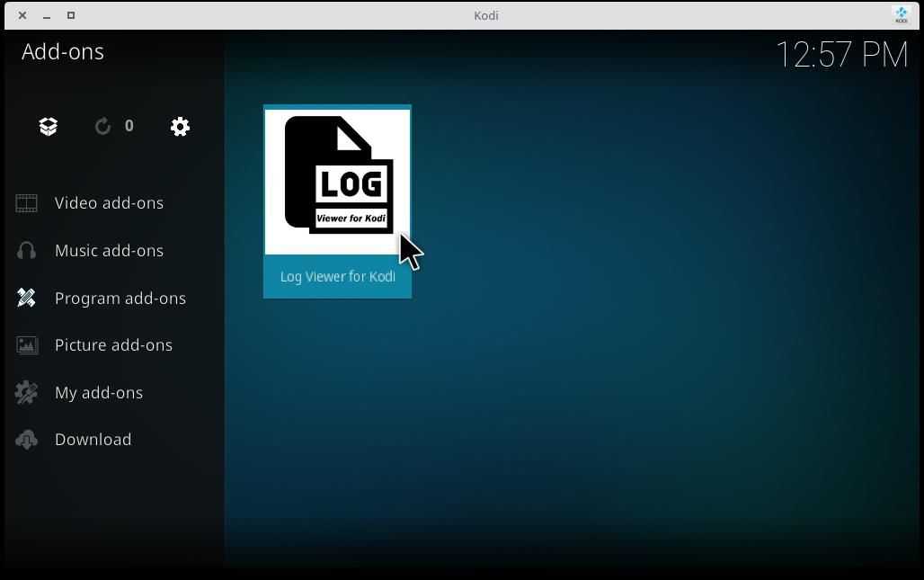Click the update add-ons refresh icon
The image size is (924, 580).
[102, 126]
